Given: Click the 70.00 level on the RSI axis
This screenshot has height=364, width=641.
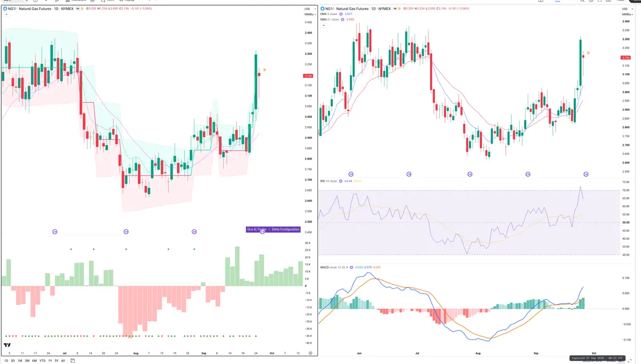Looking at the screenshot, I should point(626,191).
